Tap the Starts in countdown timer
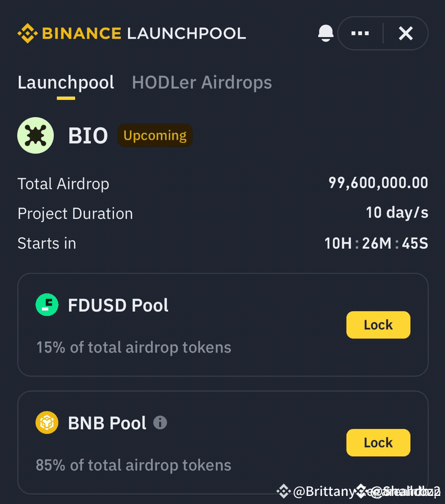Viewport: 445px width, 504px height. pos(376,243)
